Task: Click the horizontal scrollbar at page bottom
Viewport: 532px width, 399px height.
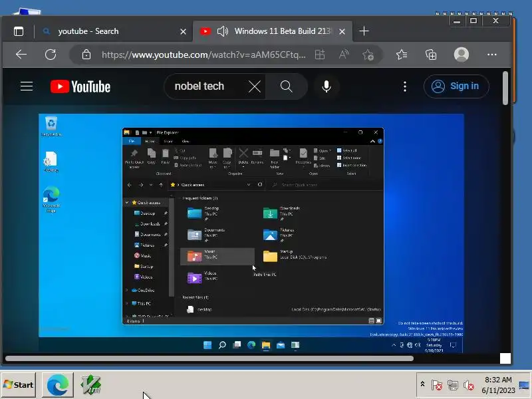Action: point(209,358)
